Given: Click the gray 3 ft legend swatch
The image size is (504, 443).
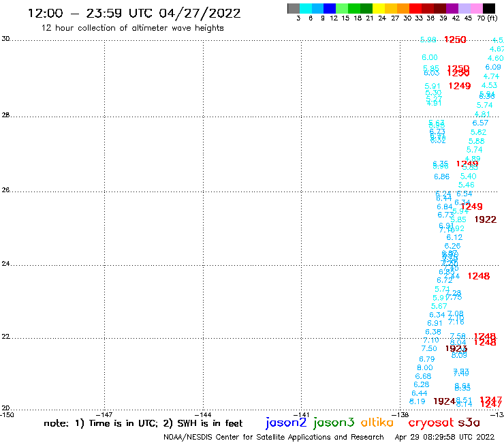Looking at the screenshot, I should 294,8.
